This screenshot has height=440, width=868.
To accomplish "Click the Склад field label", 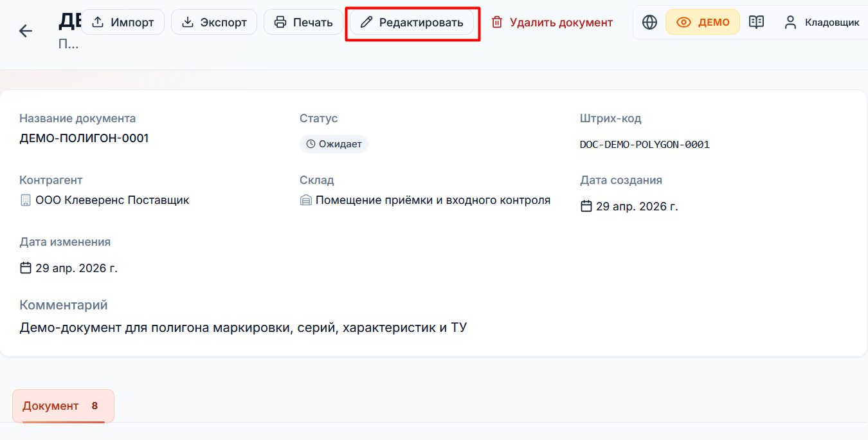I will click(x=316, y=180).
